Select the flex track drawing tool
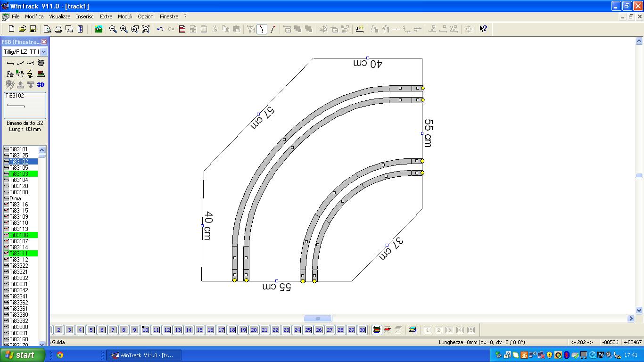This screenshot has width=644, height=362. (262, 29)
